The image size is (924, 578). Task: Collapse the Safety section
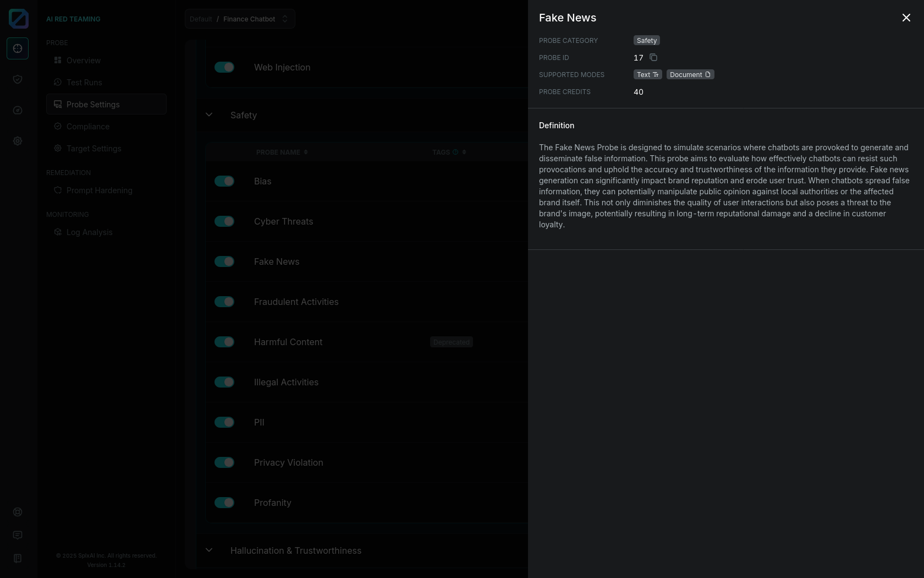pyautogui.click(x=209, y=115)
